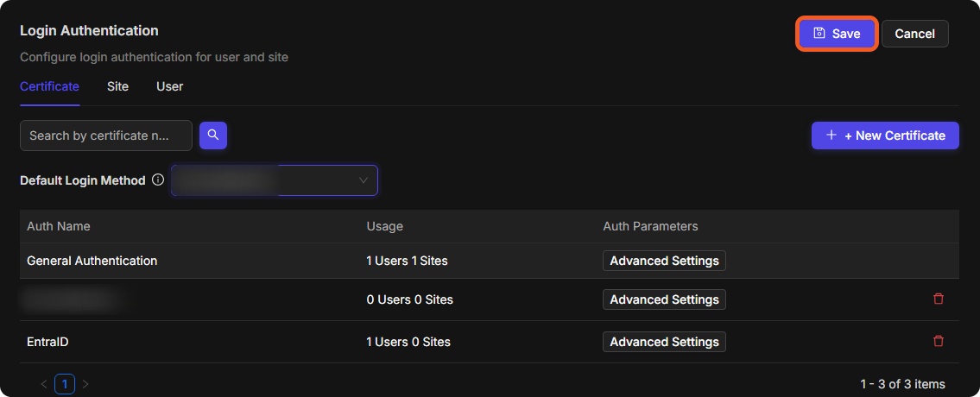Click the 1 - 3 of 3 items text
This screenshot has width=980, height=397.
(902, 384)
